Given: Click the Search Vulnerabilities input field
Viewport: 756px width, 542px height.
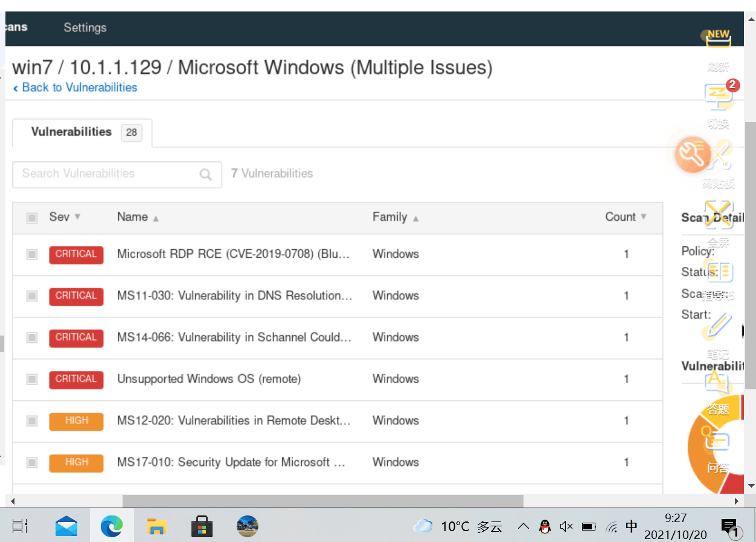Looking at the screenshot, I should coord(117,174).
